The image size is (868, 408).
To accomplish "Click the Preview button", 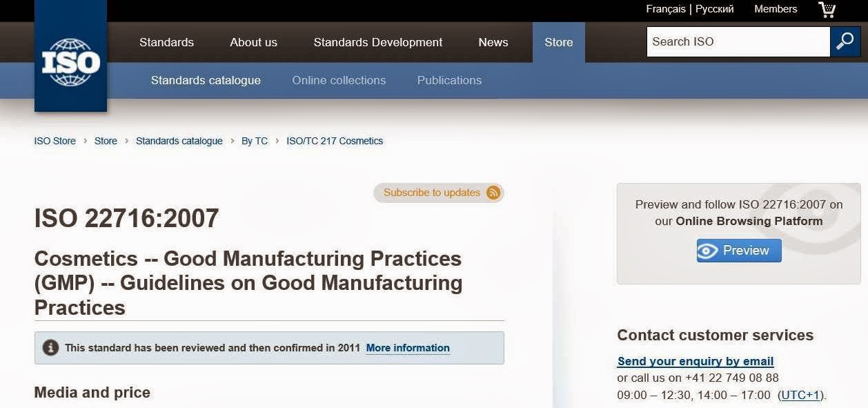I will tap(739, 251).
